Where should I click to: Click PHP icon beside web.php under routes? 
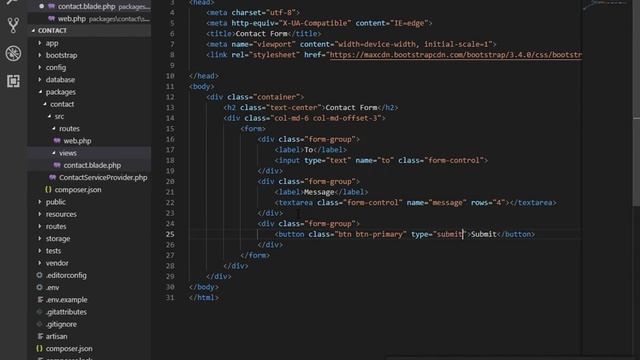coord(57,141)
